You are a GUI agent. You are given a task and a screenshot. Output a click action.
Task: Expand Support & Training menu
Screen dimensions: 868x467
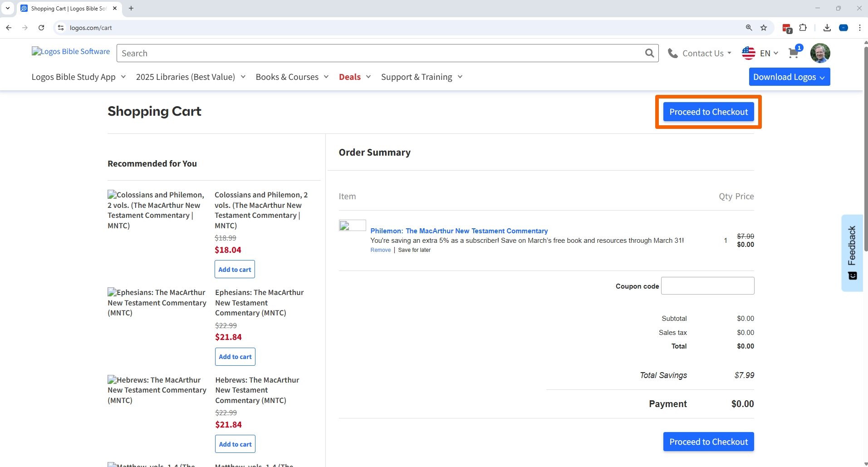click(422, 77)
